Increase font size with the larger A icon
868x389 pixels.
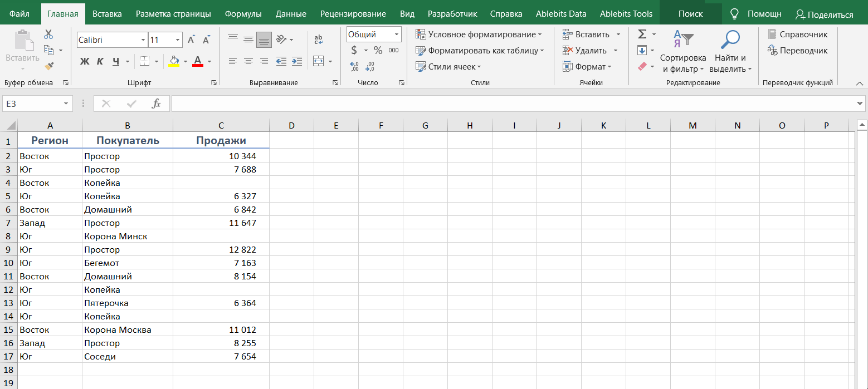click(x=191, y=40)
